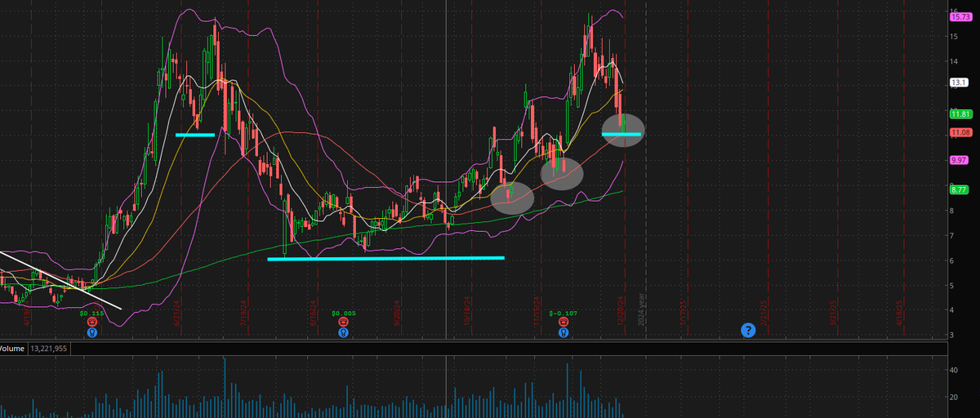The height and width of the screenshot is (418, 980).
Task: Click the blue lightbulb icon below the $-0.107 earnings marker
Action: pos(563,332)
